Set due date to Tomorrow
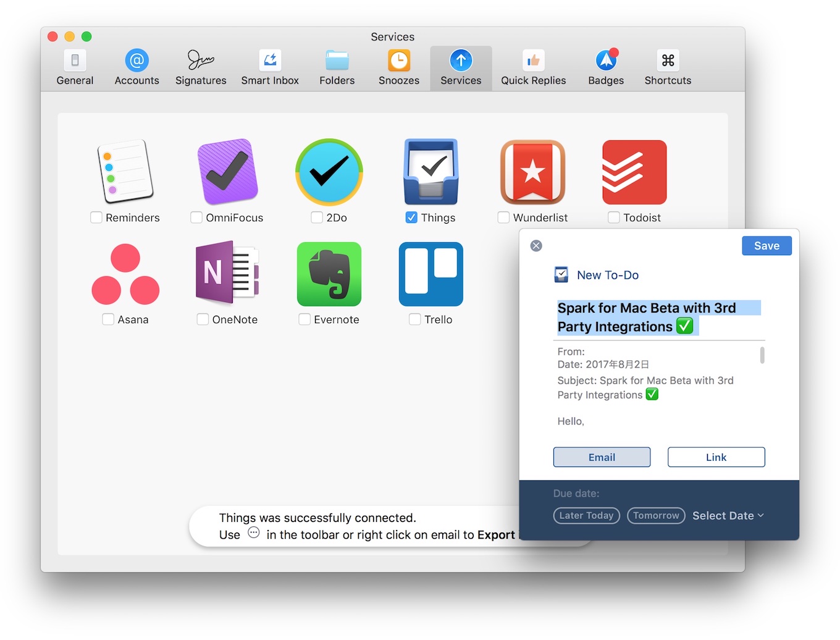Screen dimensions: 840x640 click(656, 515)
